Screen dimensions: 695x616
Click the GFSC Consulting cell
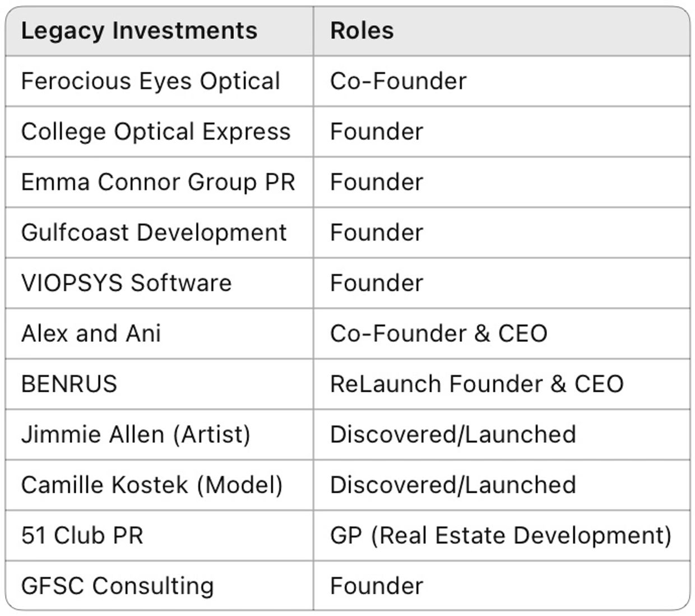[117, 586]
